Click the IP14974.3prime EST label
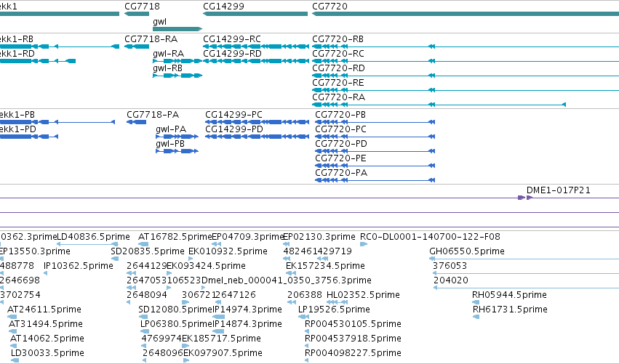Image resolution: width=619 pixels, height=364 pixels. [247, 310]
